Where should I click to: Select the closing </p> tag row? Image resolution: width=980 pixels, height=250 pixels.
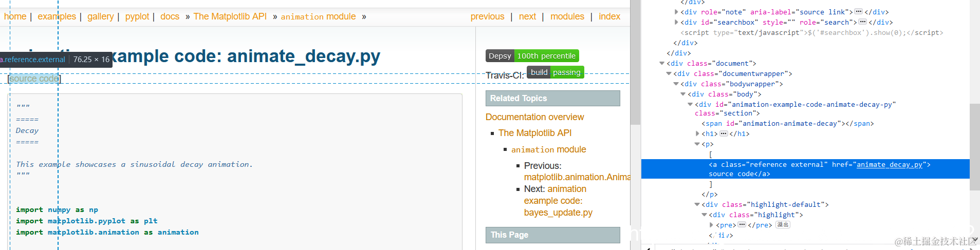point(710,194)
